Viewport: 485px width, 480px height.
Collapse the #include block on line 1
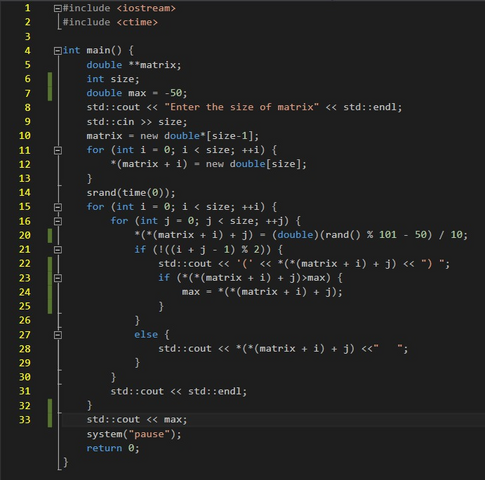[58, 8]
